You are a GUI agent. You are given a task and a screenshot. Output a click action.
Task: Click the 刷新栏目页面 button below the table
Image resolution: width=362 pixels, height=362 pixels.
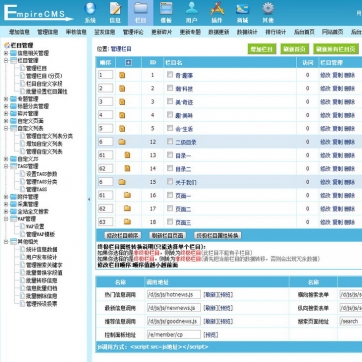coord(167,235)
